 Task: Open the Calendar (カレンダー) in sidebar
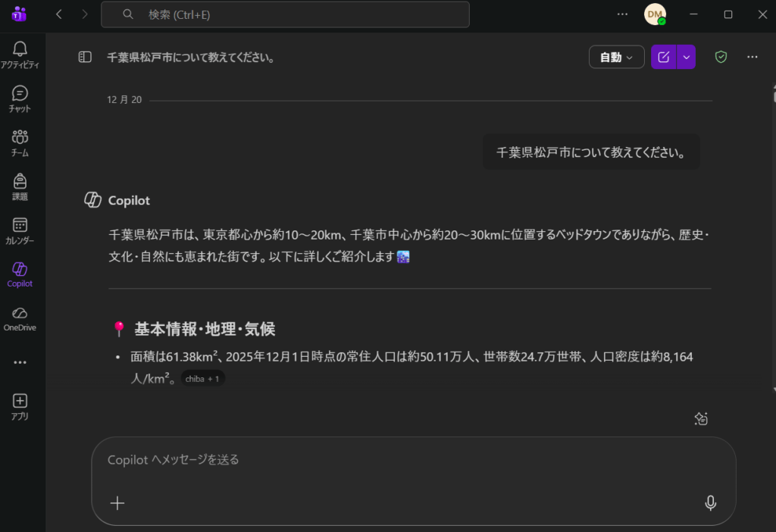pyautogui.click(x=20, y=230)
